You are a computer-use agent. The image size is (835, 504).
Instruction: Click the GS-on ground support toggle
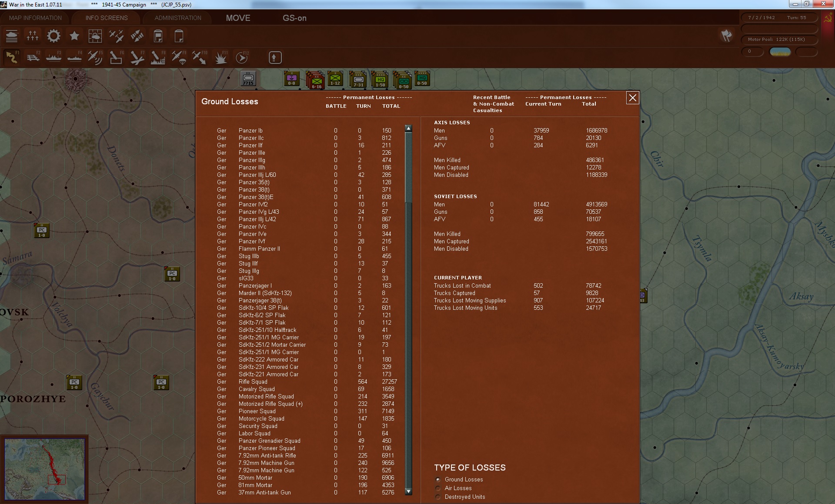click(294, 18)
